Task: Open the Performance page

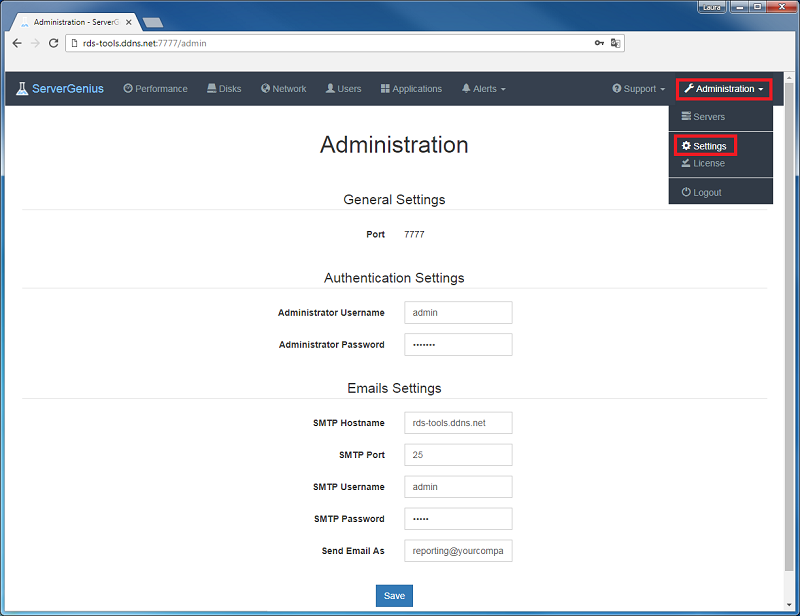Action: (155, 89)
